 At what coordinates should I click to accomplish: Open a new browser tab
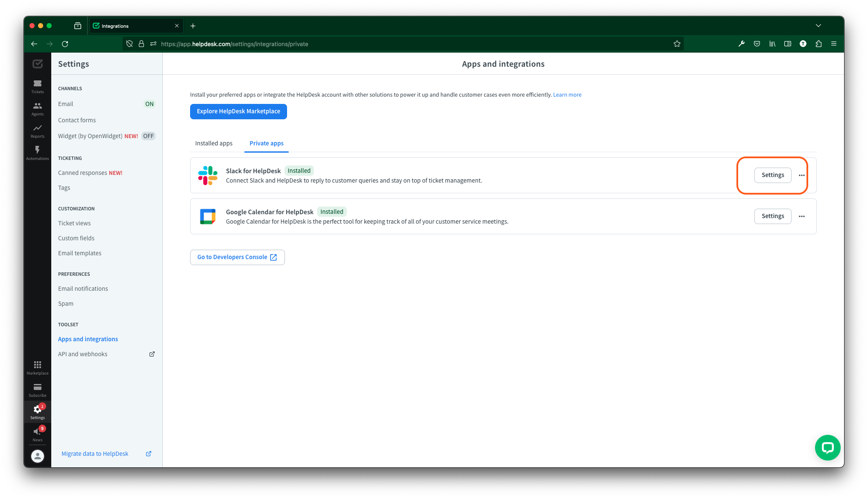click(193, 26)
